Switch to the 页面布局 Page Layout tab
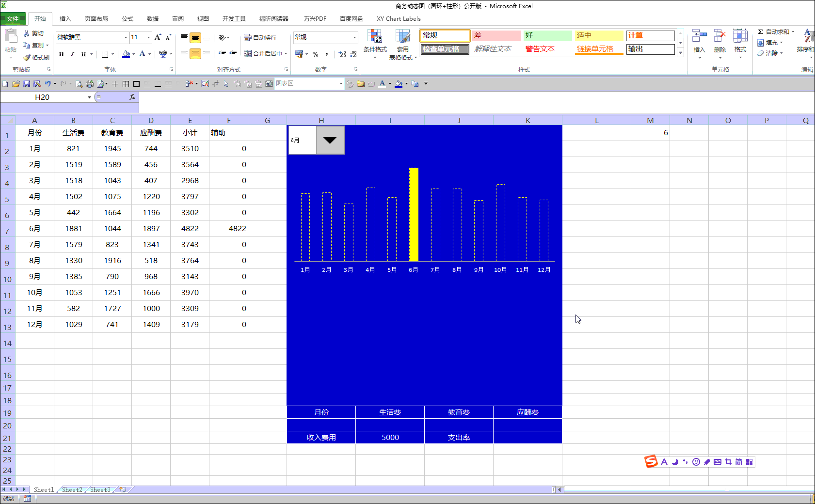Image resolution: width=815 pixels, height=504 pixels. [x=96, y=19]
